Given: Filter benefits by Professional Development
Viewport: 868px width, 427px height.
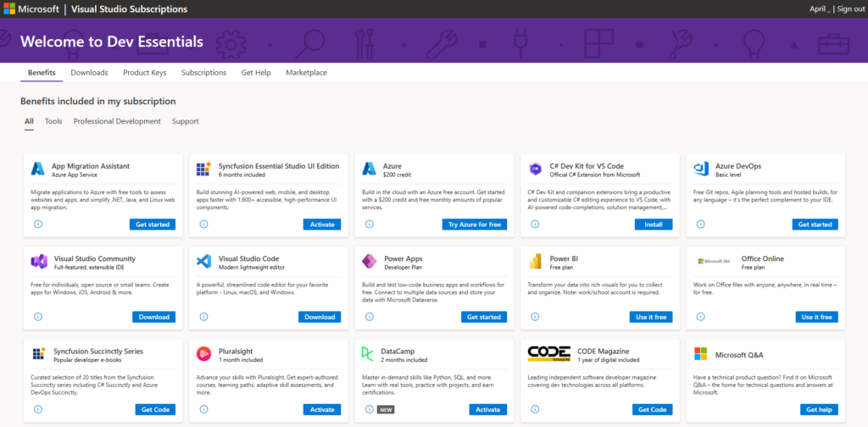Looking at the screenshot, I should (x=117, y=121).
